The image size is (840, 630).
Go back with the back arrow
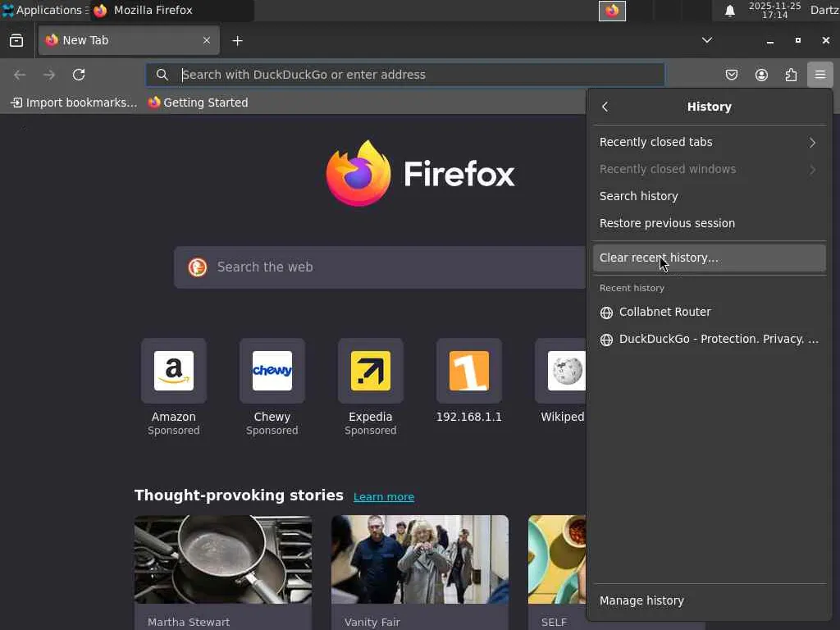click(x=20, y=75)
